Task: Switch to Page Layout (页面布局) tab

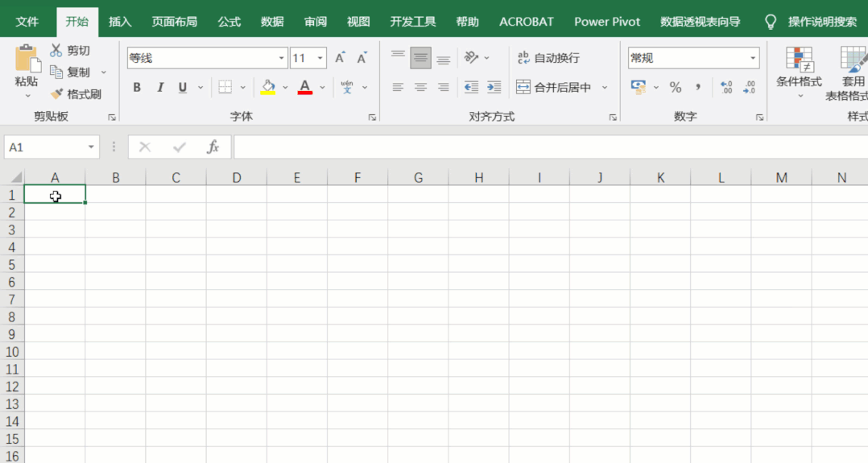Action: tap(175, 22)
